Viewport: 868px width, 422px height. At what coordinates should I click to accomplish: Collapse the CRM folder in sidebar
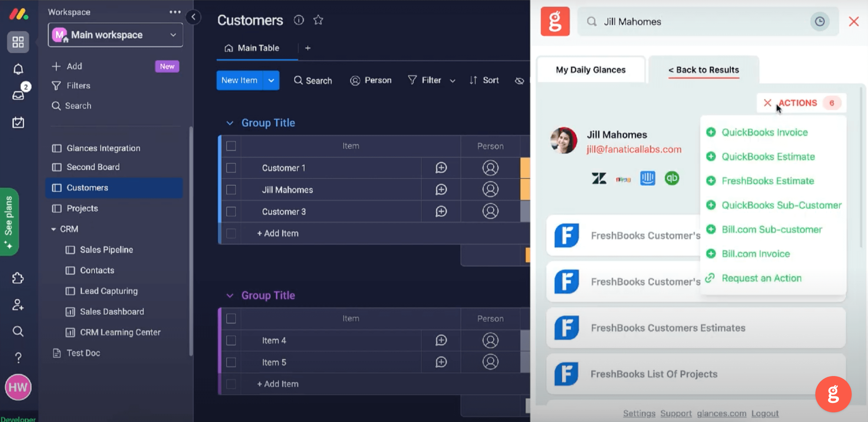click(x=54, y=229)
